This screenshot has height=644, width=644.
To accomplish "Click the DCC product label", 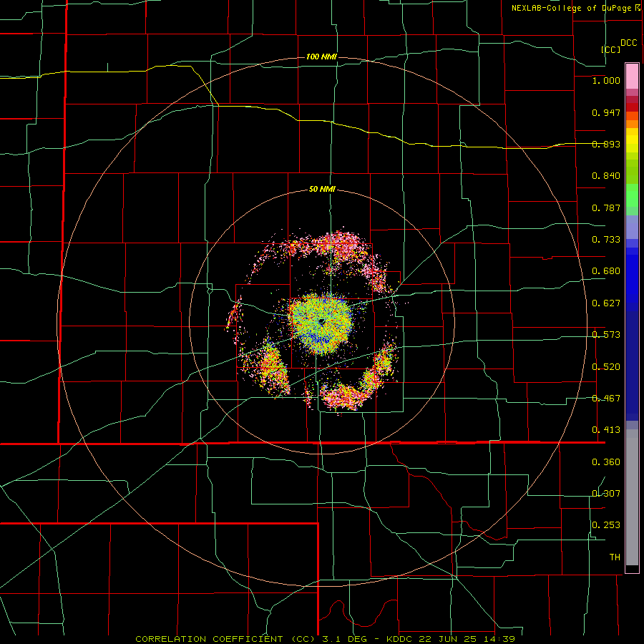I will tap(629, 43).
